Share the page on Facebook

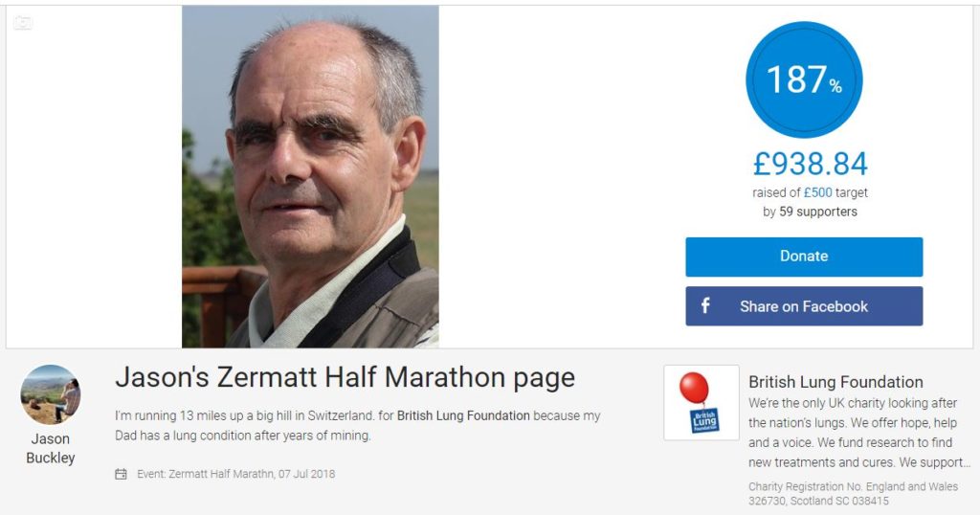(804, 306)
